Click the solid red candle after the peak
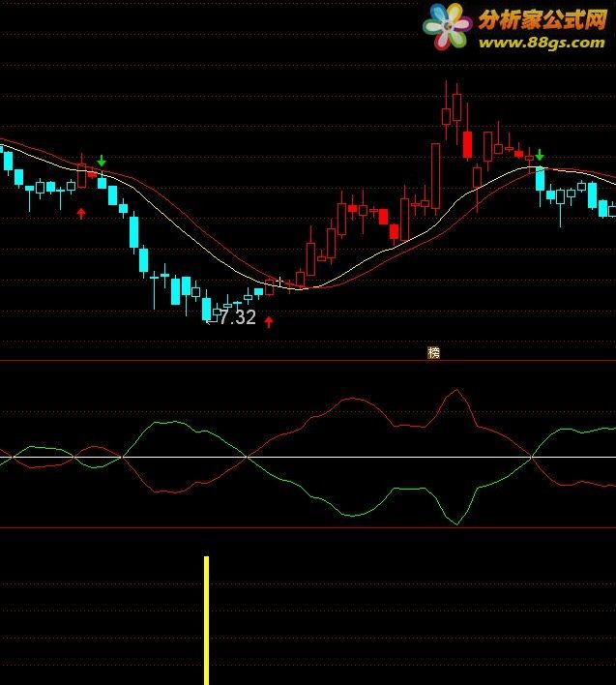This screenshot has width=616, height=685. coord(468,144)
